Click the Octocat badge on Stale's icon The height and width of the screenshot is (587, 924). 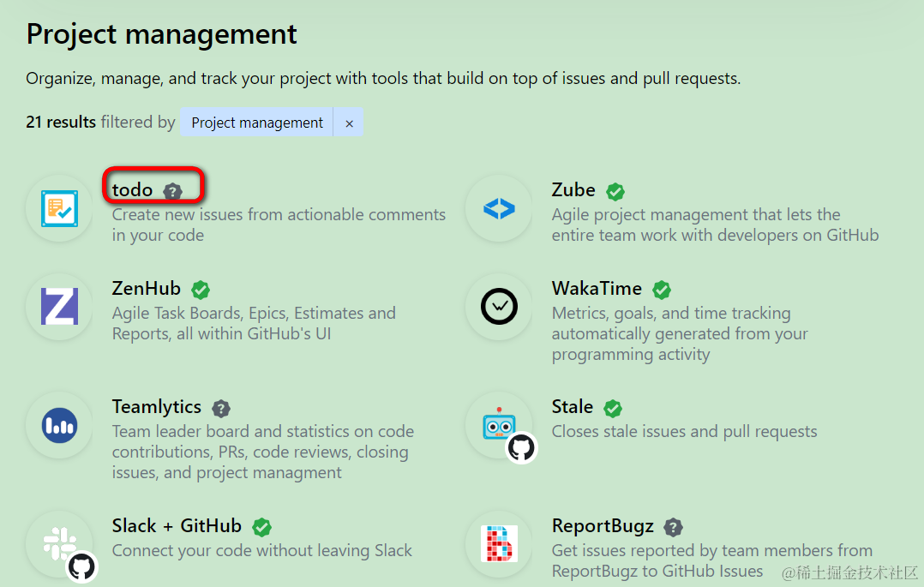520,447
